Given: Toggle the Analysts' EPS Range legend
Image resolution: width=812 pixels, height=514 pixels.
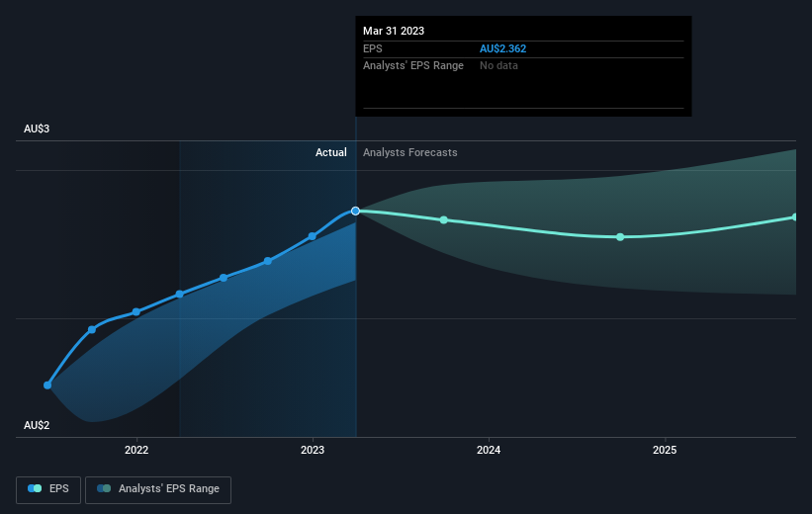Looking at the screenshot, I should coord(158,489).
